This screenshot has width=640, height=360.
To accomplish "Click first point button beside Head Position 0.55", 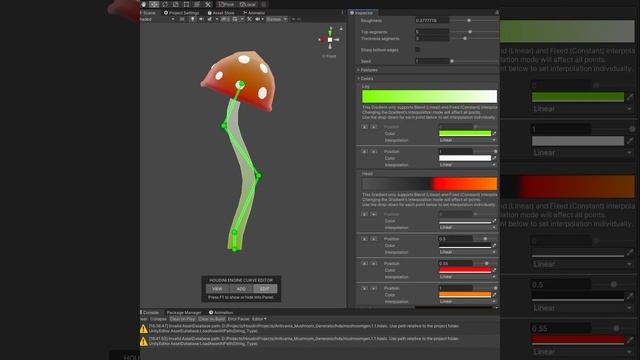I will 364,263.
